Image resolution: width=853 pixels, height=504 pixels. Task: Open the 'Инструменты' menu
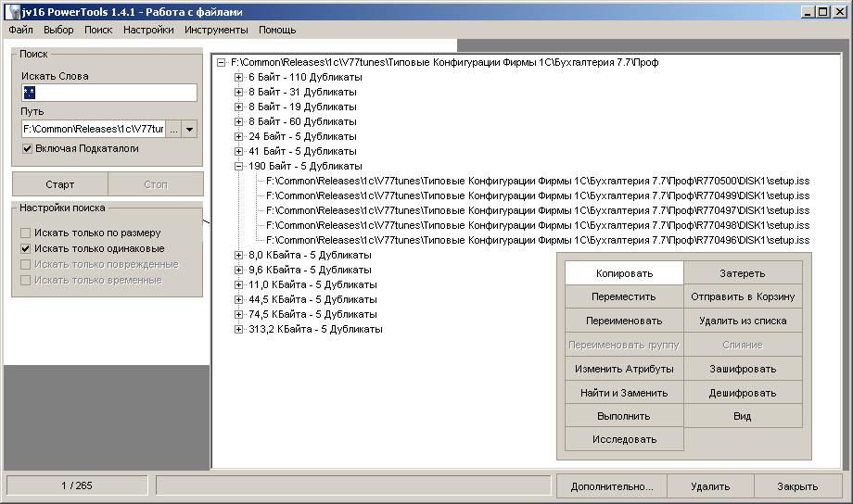click(x=216, y=30)
